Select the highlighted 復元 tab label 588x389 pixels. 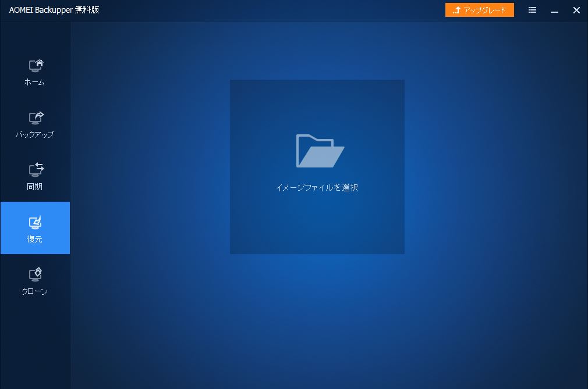pyautogui.click(x=34, y=240)
